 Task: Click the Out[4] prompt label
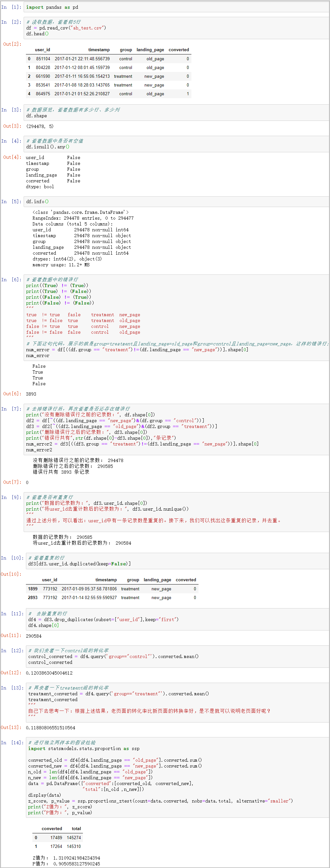(12, 157)
